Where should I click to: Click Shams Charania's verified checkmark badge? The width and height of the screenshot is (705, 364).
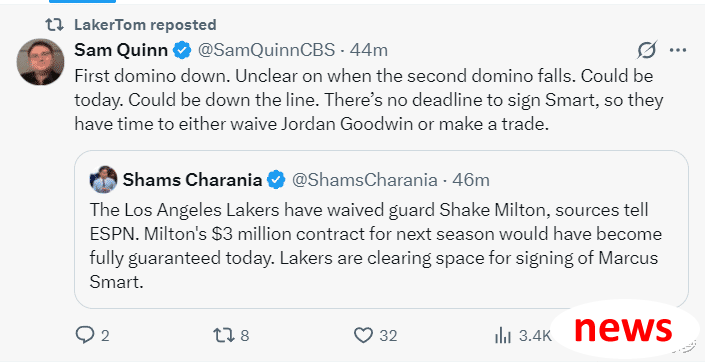point(276,180)
